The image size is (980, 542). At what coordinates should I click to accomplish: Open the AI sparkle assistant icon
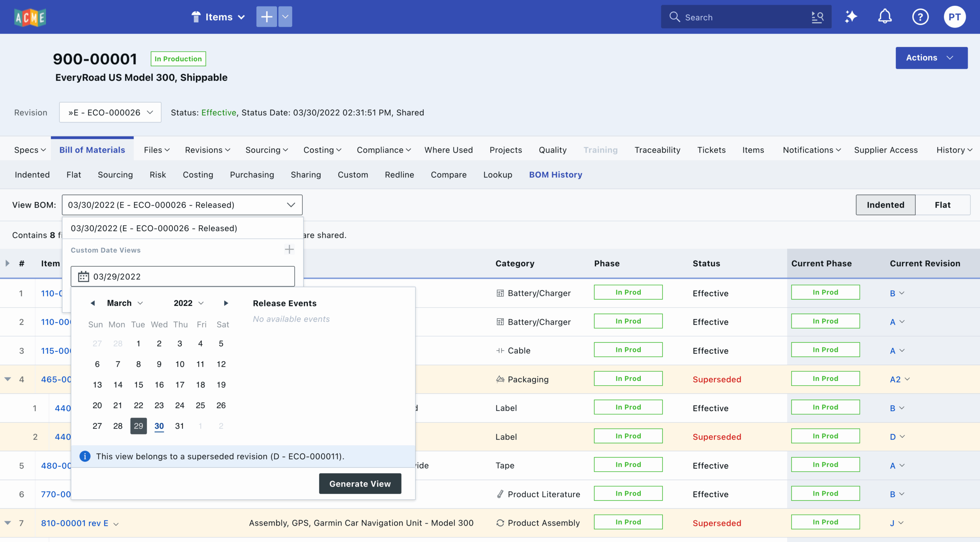click(851, 17)
